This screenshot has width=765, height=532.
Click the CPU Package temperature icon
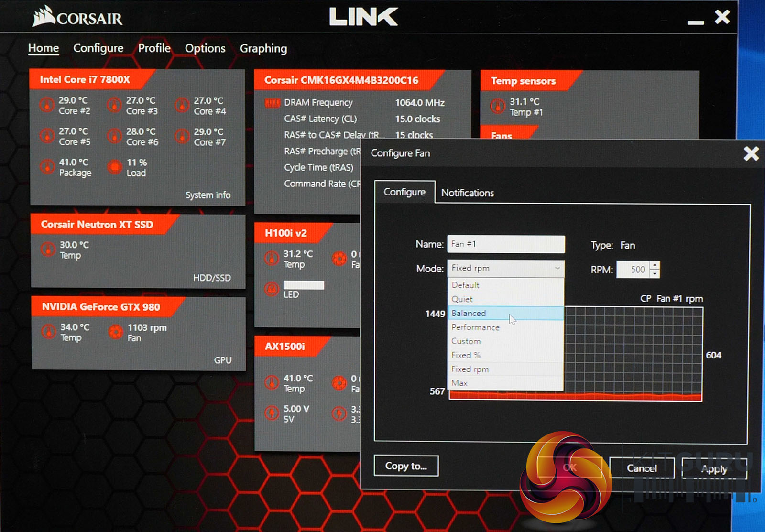(47, 167)
